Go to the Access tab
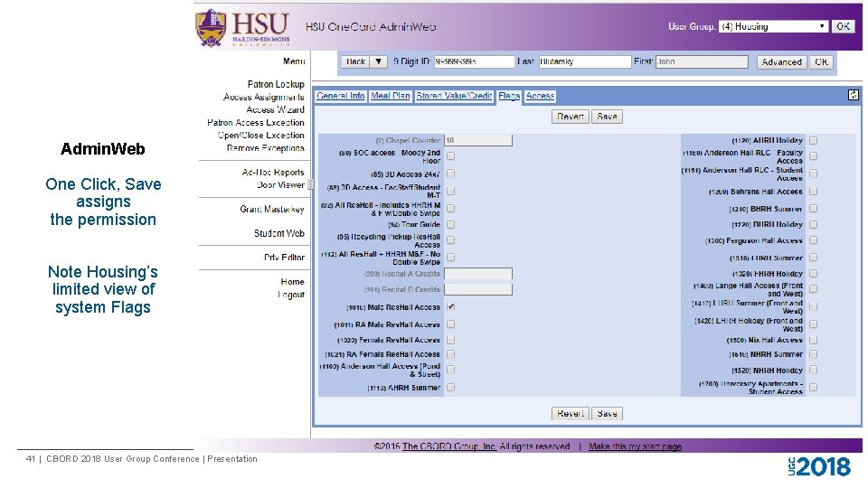The width and height of the screenshot is (868, 488). (x=540, y=96)
